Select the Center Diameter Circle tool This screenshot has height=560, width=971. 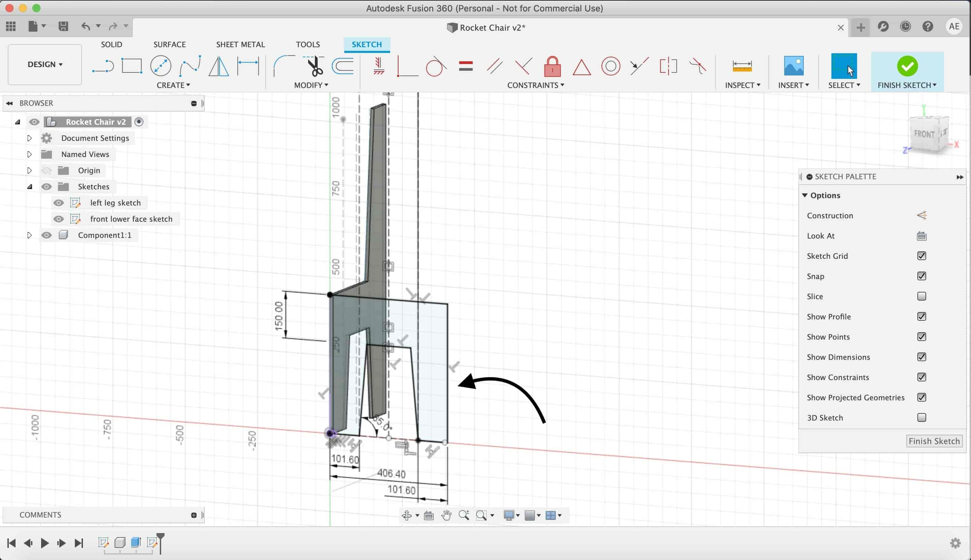(x=161, y=66)
